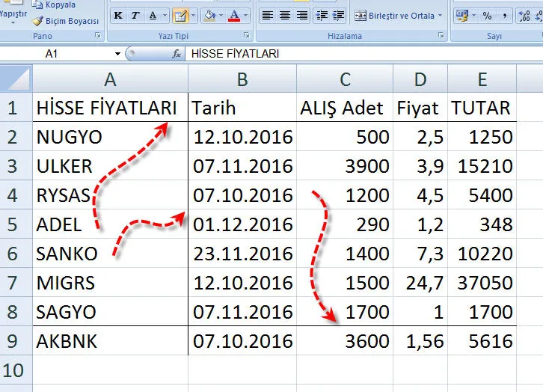The width and height of the screenshot is (543, 392).
Task: Insert function using fx icon
Action: (177, 54)
